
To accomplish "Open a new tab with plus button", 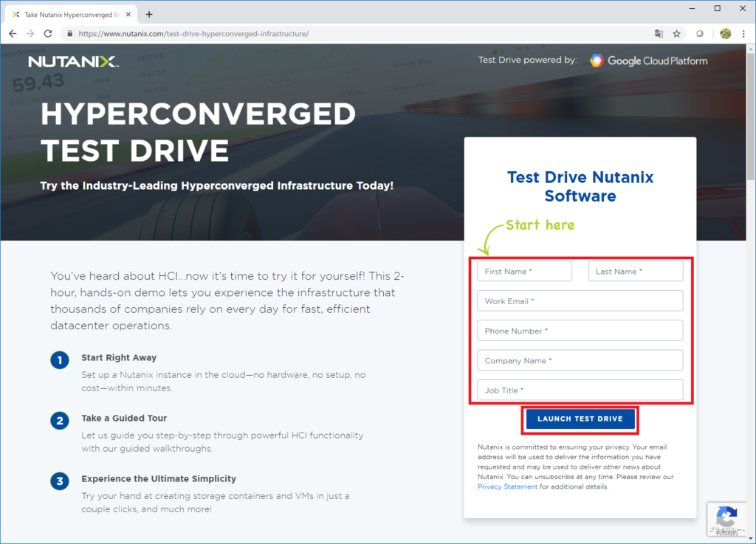I will coord(149,15).
